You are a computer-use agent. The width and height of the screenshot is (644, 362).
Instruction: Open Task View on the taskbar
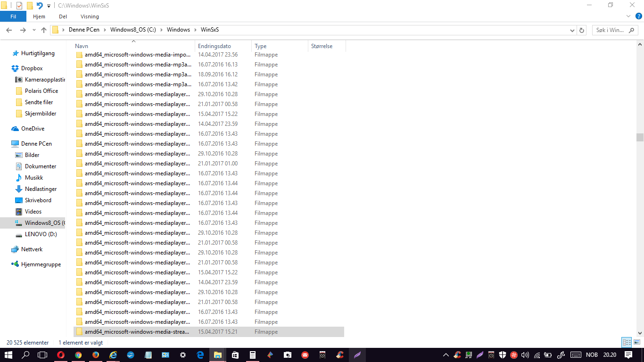[43, 354]
